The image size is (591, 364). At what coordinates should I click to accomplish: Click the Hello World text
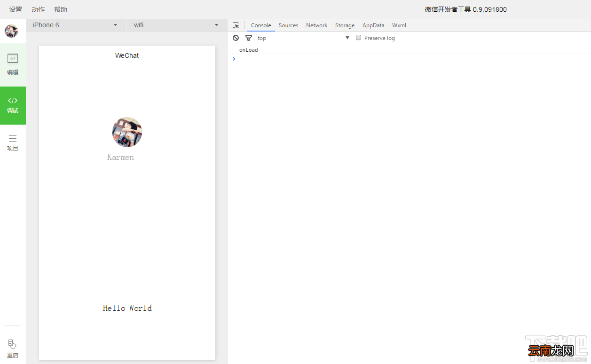click(x=127, y=308)
